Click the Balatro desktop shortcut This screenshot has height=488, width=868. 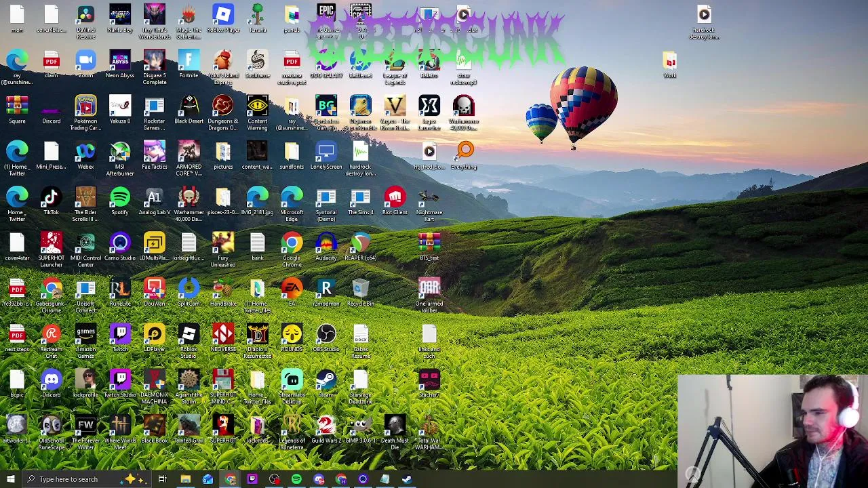point(429,64)
